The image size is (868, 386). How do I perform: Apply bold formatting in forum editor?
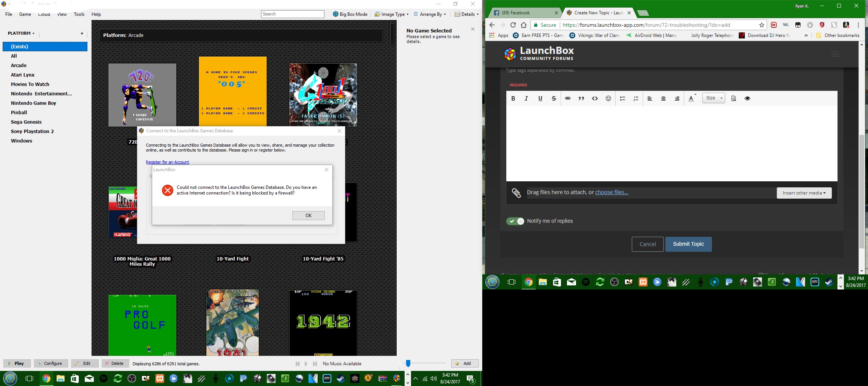(513, 98)
